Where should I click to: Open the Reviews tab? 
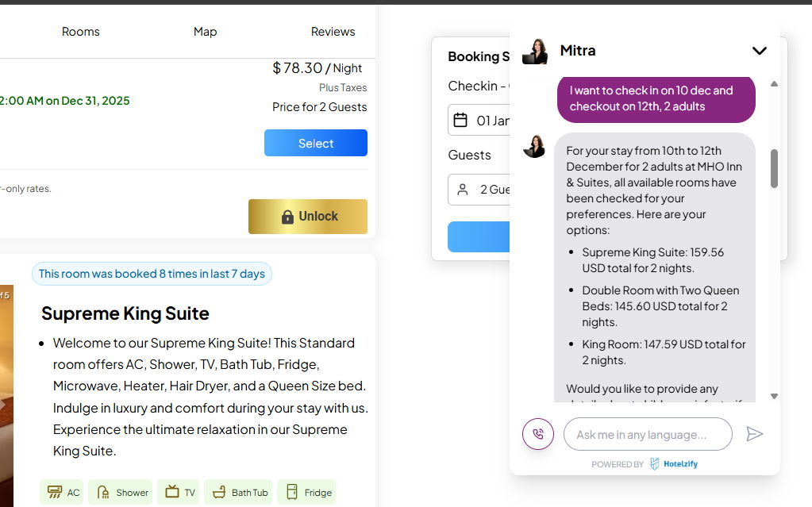333,32
